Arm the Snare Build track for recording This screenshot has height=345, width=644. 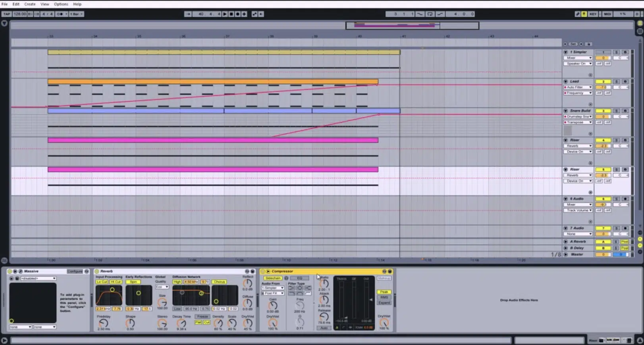[625, 111]
